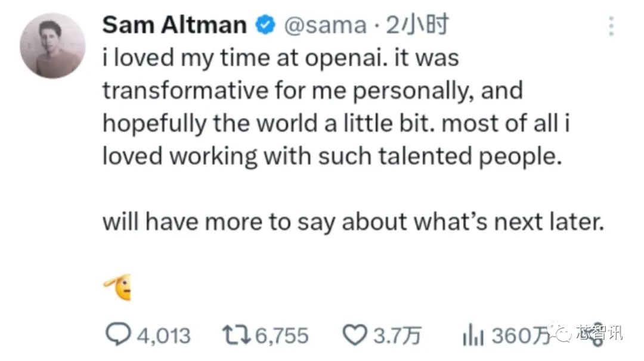Image resolution: width=644 pixels, height=361 pixels.
Task: Click the "loved working with such talented people" line
Action: pos(332,155)
